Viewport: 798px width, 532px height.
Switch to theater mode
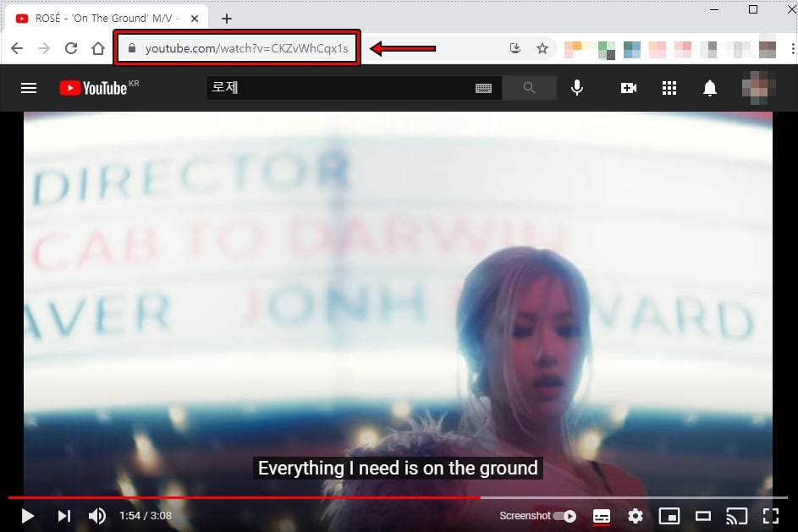(703, 516)
